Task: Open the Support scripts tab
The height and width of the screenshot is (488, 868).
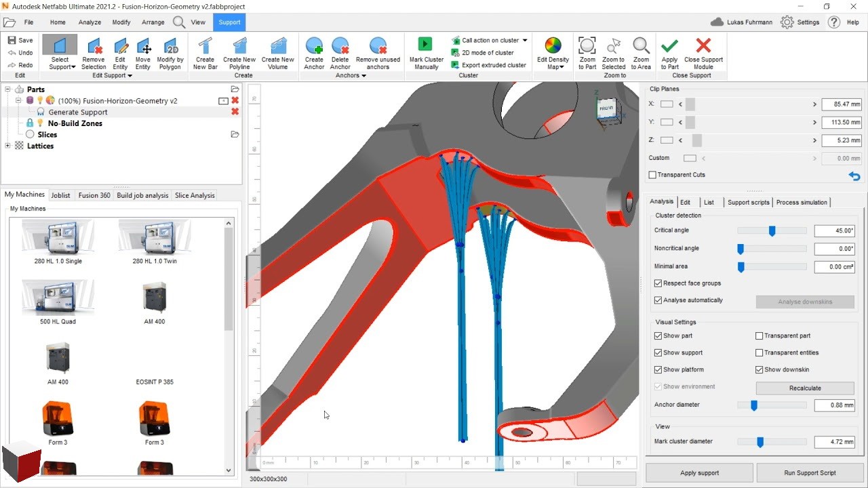Action: pos(748,202)
